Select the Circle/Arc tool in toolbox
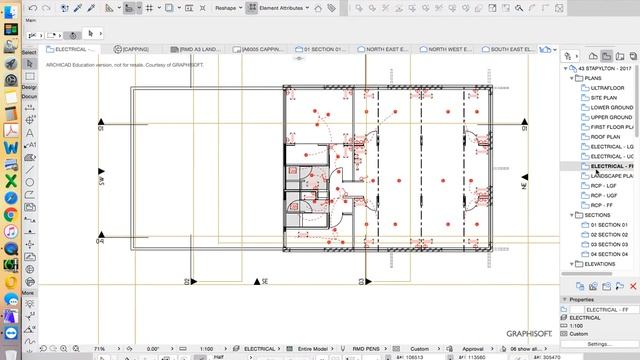640x360 pixels. coord(29,182)
